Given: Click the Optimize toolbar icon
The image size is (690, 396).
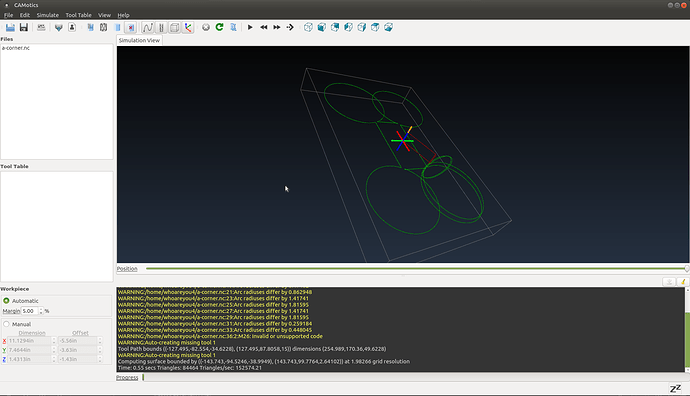Looking at the screenshot, I should click(233, 27).
